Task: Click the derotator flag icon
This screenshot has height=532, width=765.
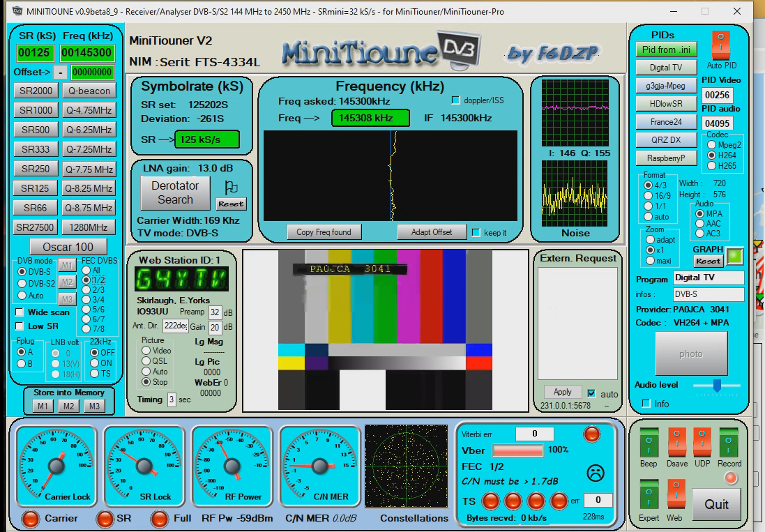Action: (x=232, y=188)
